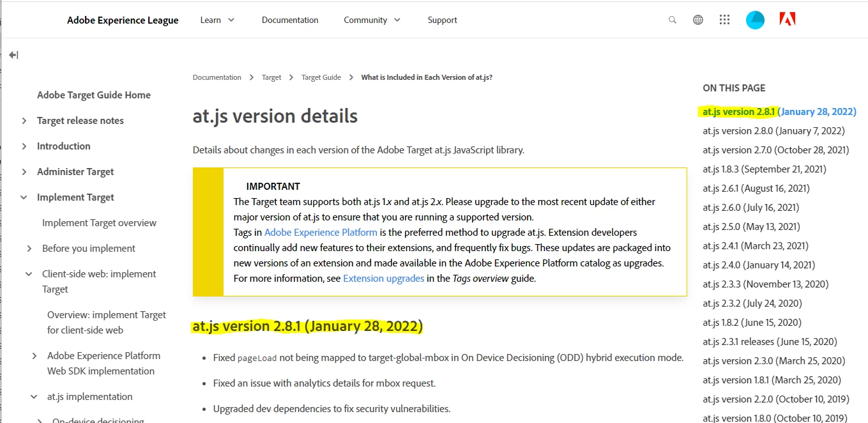
Task: Go to Adobe Experience League home
Action: (x=123, y=20)
